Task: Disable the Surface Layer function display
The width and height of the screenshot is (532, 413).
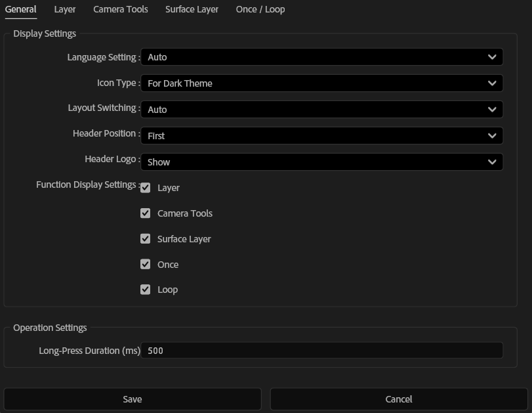Action: click(x=145, y=238)
